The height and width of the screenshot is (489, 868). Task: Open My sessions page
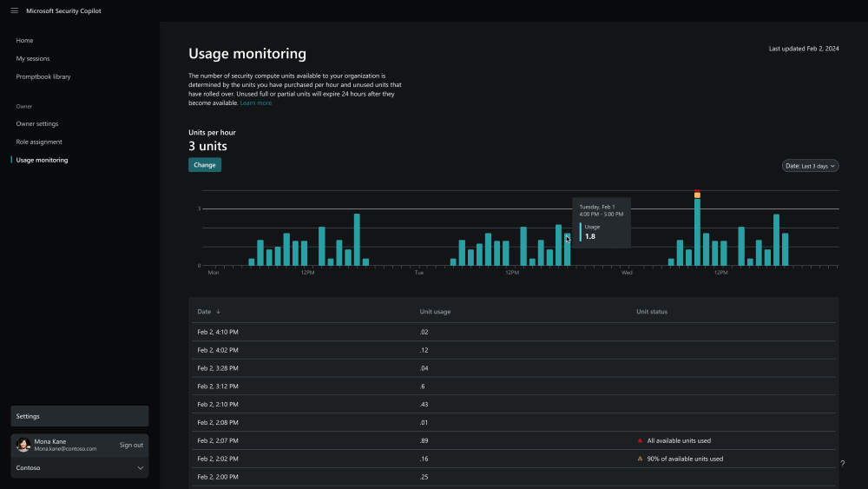pyautogui.click(x=33, y=58)
